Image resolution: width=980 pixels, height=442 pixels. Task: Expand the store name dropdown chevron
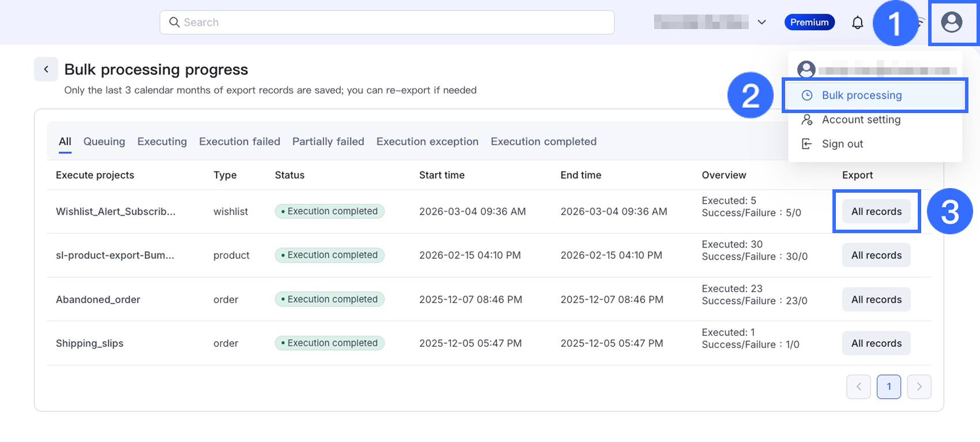pyautogui.click(x=762, y=23)
